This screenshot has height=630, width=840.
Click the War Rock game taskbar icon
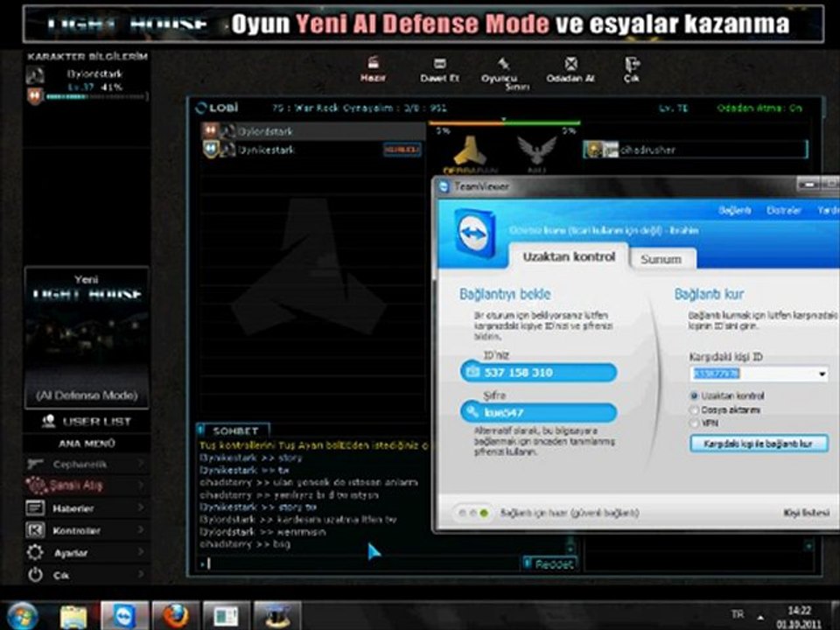coord(277,615)
